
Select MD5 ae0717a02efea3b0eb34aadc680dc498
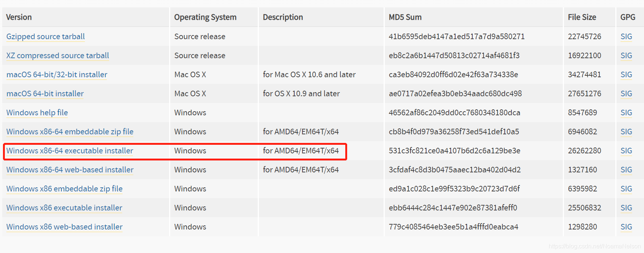[x=455, y=94]
